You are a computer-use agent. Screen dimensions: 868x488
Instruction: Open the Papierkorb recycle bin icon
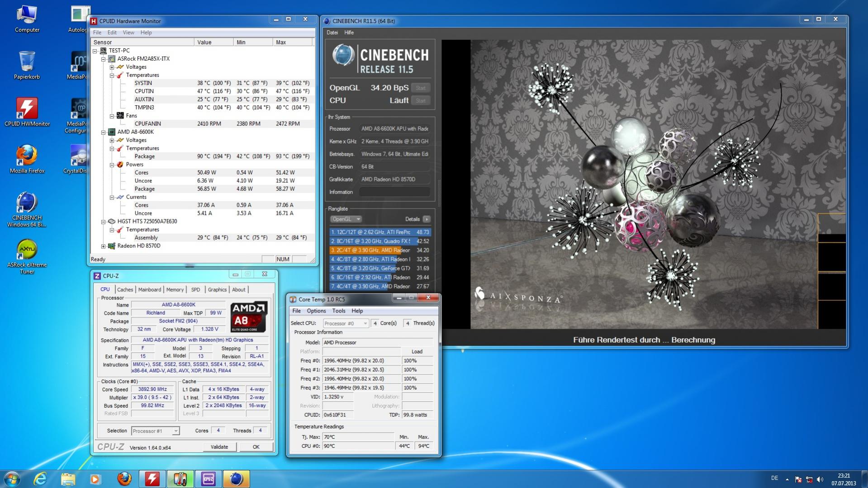(27, 66)
